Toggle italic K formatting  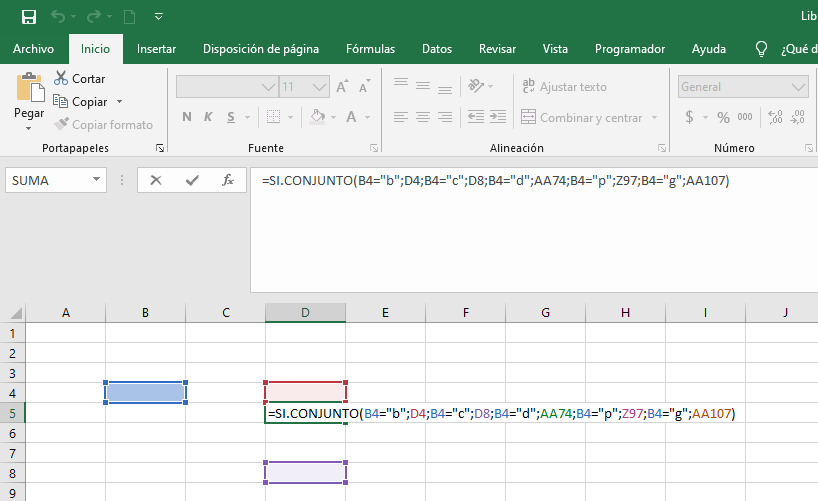[208, 117]
